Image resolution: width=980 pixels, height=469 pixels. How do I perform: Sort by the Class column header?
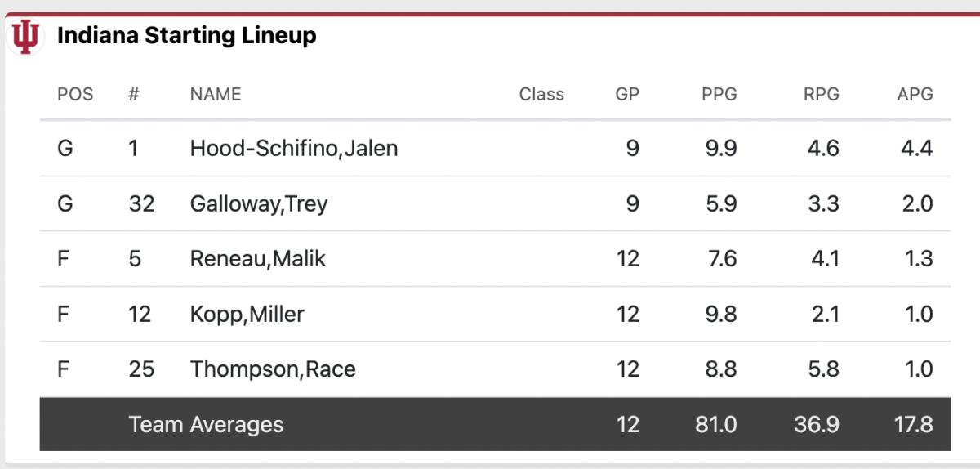[x=541, y=94]
